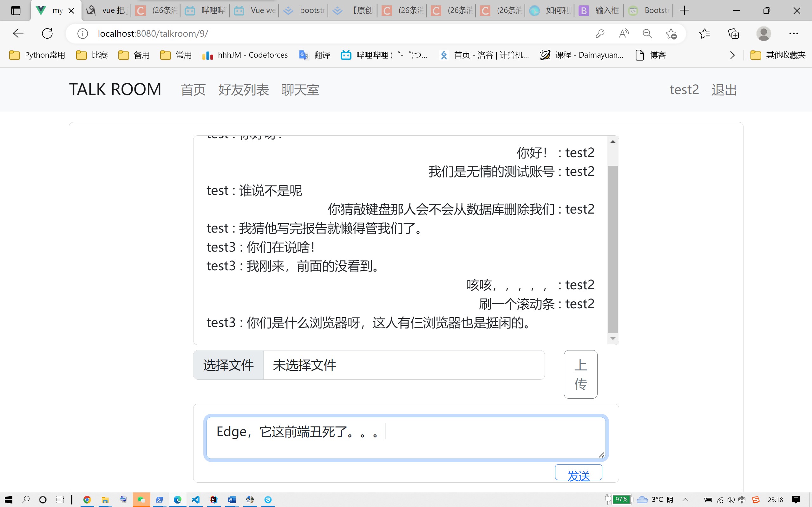
Task: Click in the message text area
Action: 405,437
